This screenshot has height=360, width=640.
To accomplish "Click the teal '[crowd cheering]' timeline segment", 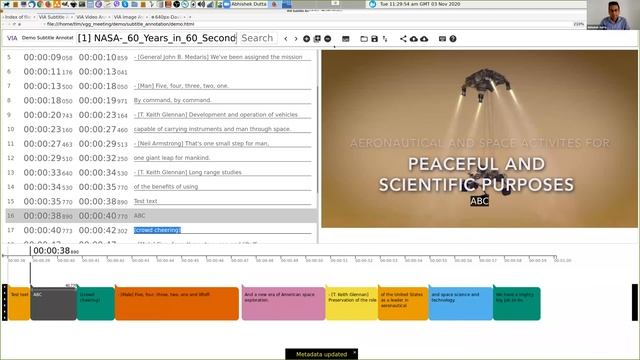I will [96, 303].
